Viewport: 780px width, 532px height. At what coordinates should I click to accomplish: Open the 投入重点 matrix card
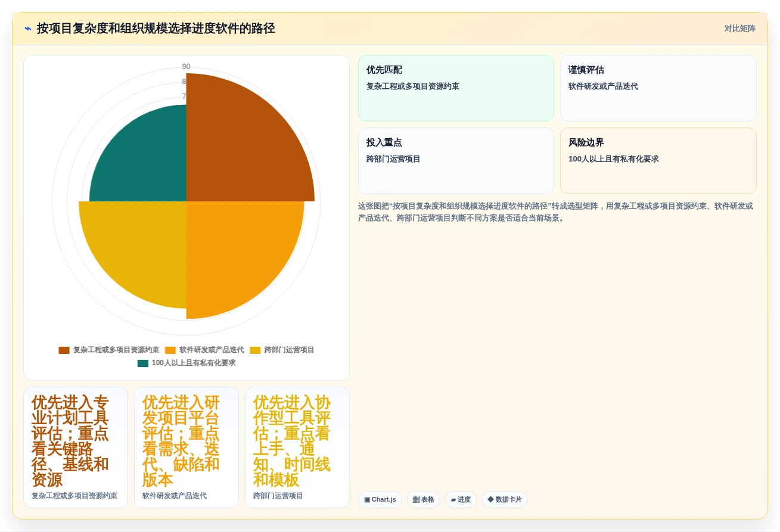(456, 161)
